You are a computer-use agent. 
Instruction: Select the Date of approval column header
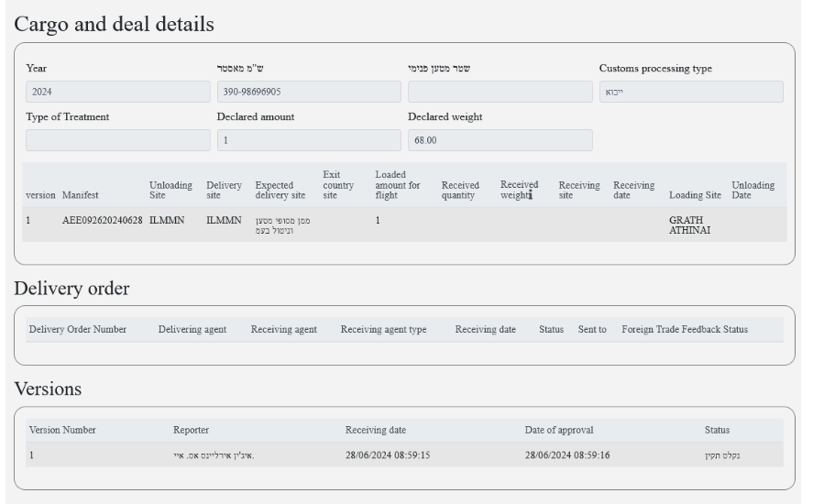pos(560,430)
